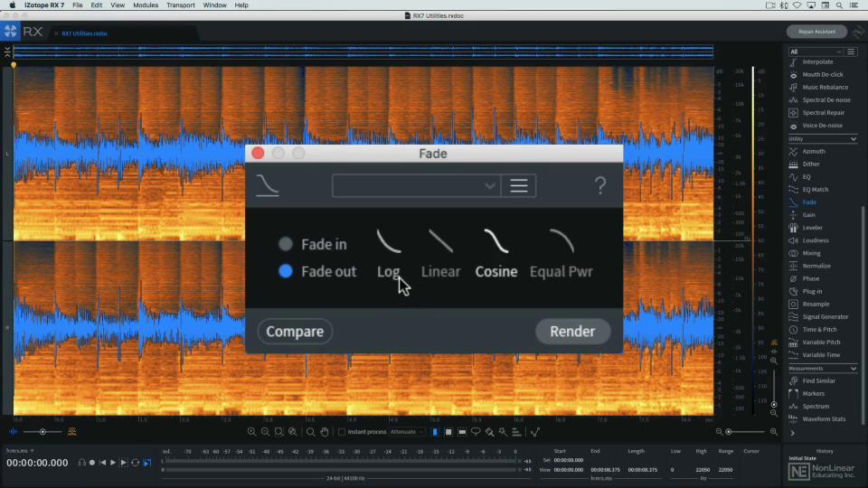This screenshot has height=488, width=868.
Task: Open the Variable Pitch module
Action: (x=821, y=343)
